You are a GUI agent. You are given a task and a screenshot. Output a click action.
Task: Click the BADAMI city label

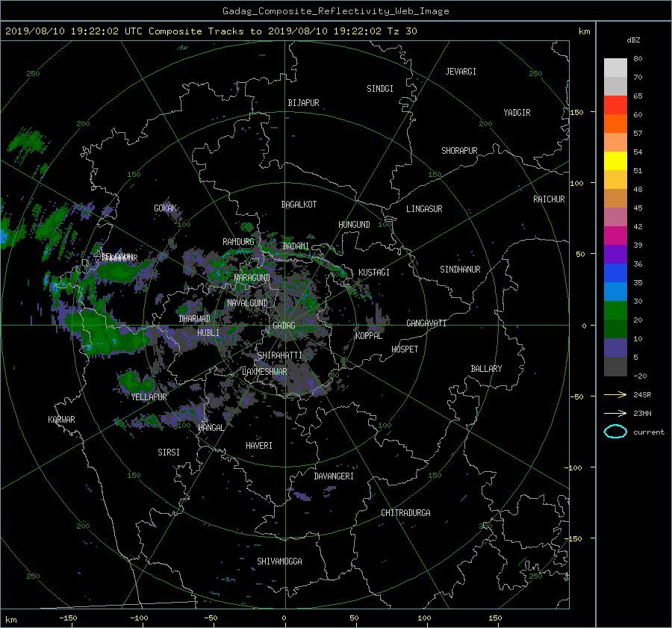coord(296,246)
